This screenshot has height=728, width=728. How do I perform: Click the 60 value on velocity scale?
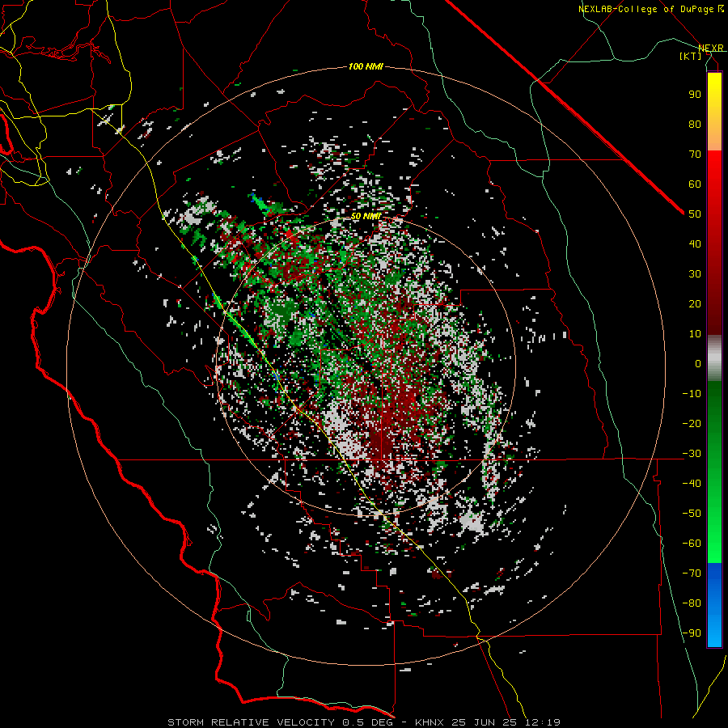click(x=695, y=184)
